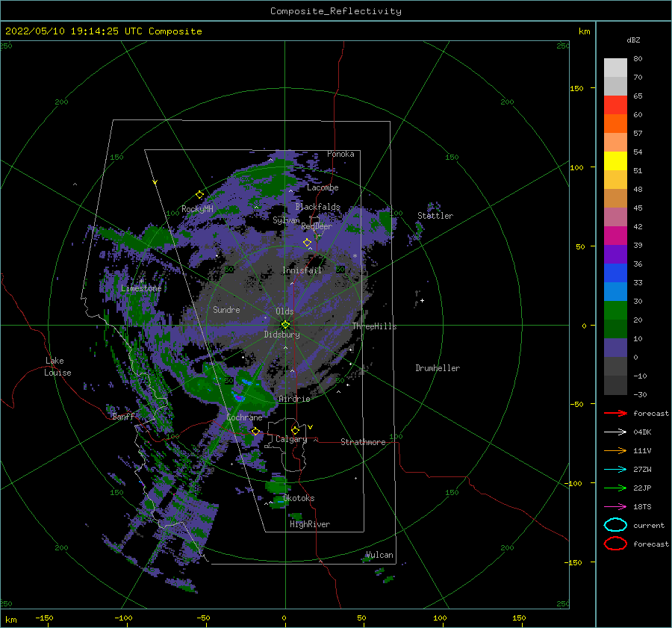Click the yellow radar-site diamond at Olds

(x=285, y=325)
